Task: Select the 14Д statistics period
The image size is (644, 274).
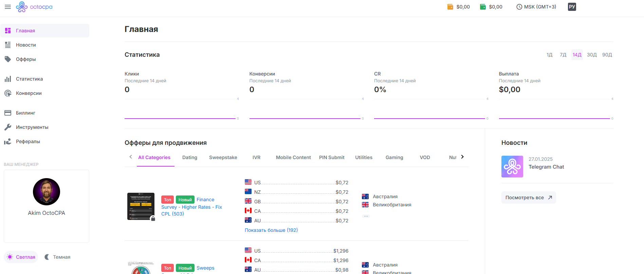Action: 577,55
